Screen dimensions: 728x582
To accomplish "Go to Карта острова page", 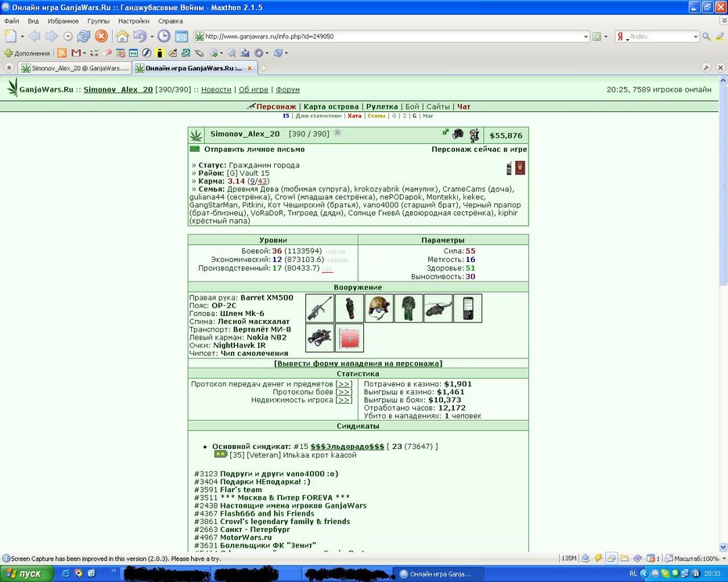I will [x=331, y=106].
